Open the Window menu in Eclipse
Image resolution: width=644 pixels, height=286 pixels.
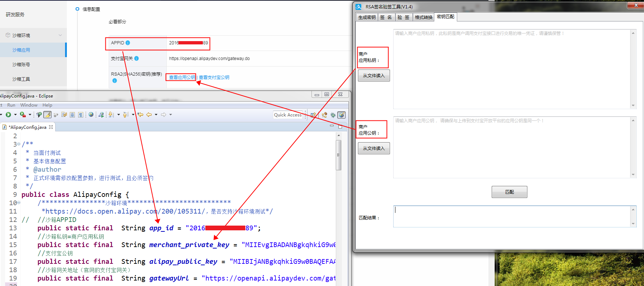click(29, 105)
